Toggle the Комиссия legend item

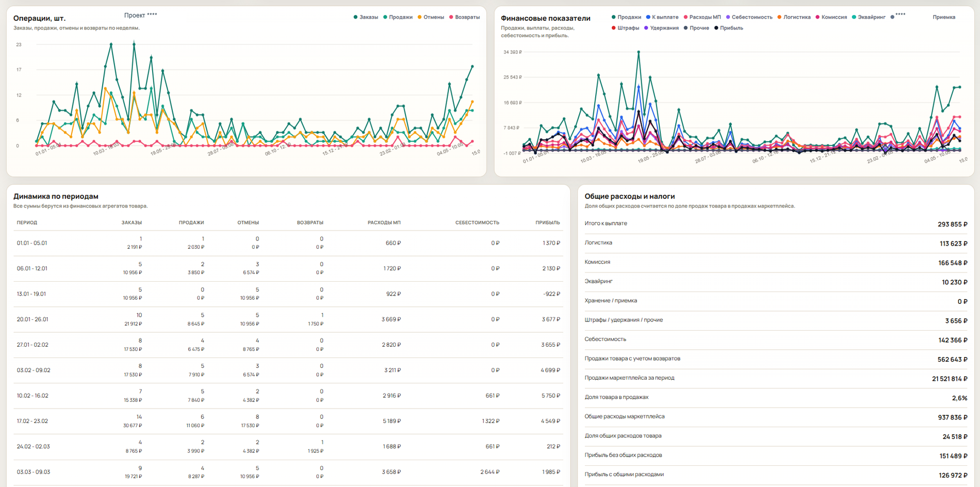(x=831, y=17)
